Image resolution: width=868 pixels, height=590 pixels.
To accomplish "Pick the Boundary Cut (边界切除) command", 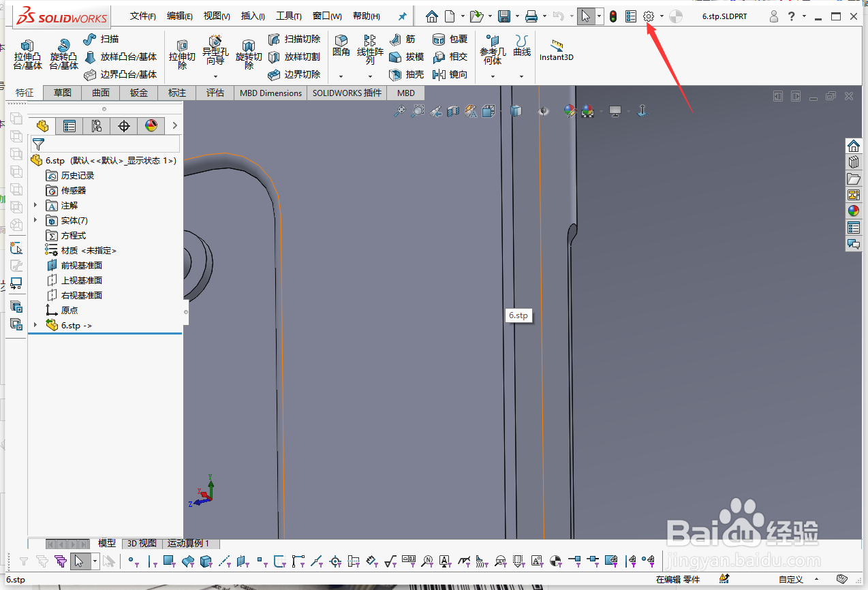I will pos(294,75).
